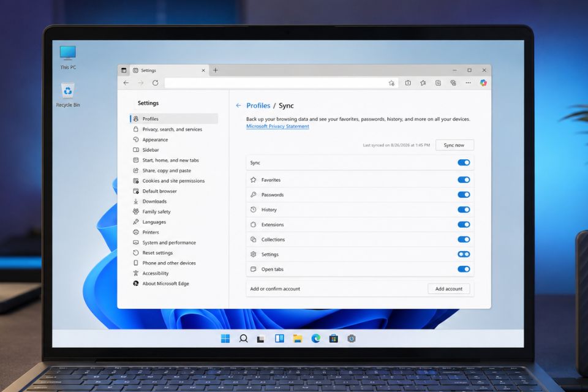Viewport: 588px width, 392px height.
Task: Open the Favorites list icon in toolbar
Action: [423, 83]
